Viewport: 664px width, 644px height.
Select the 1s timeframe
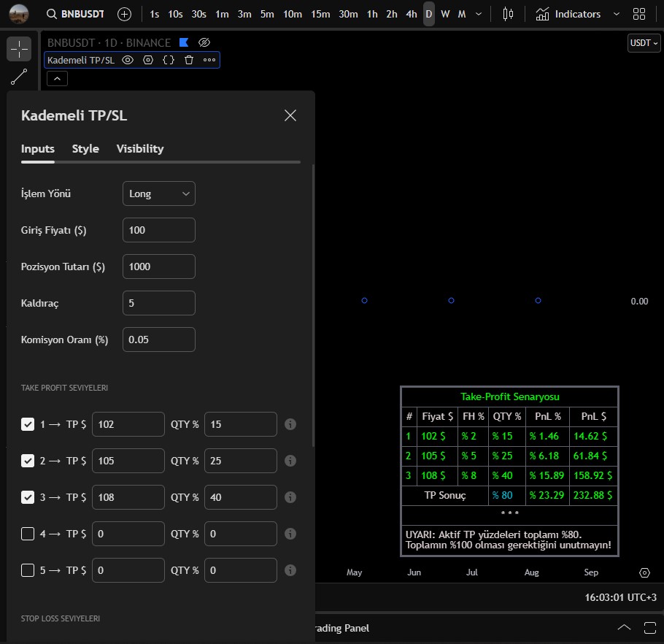[155, 14]
